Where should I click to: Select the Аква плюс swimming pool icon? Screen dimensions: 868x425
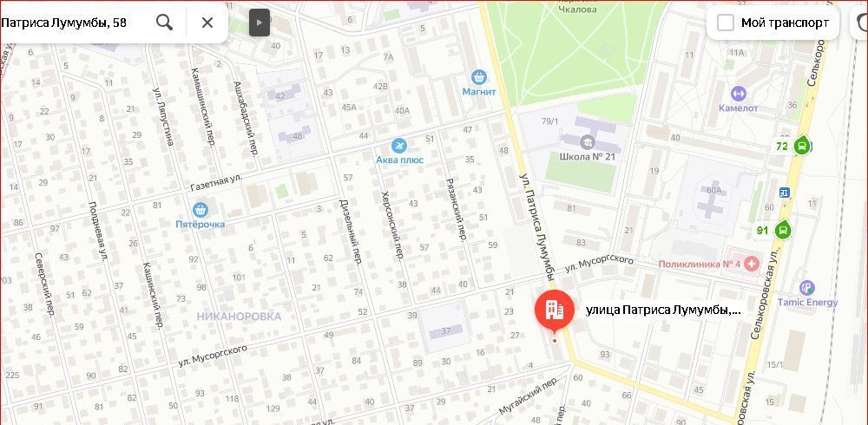pos(399,146)
